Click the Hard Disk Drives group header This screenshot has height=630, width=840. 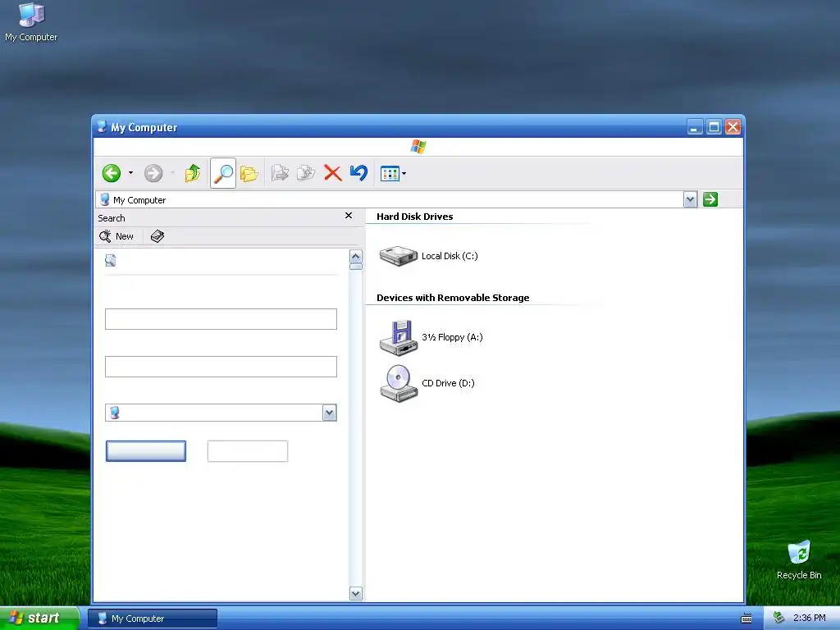tap(414, 217)
